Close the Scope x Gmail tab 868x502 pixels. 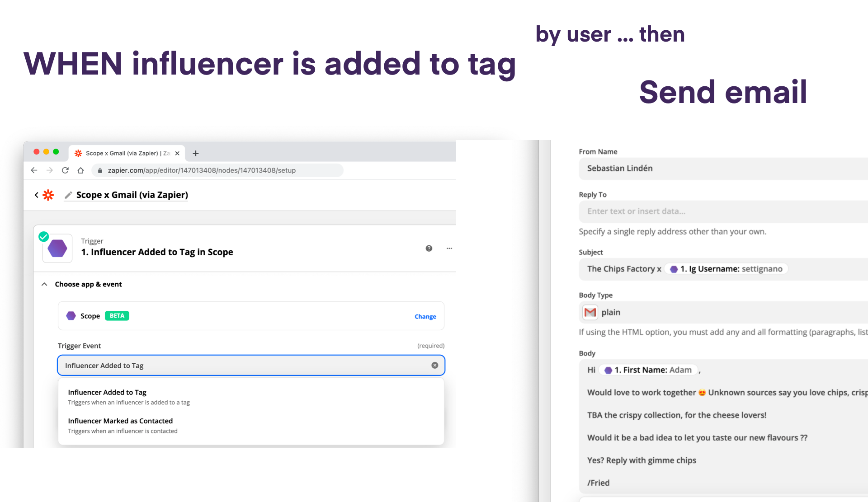point(177,153)
